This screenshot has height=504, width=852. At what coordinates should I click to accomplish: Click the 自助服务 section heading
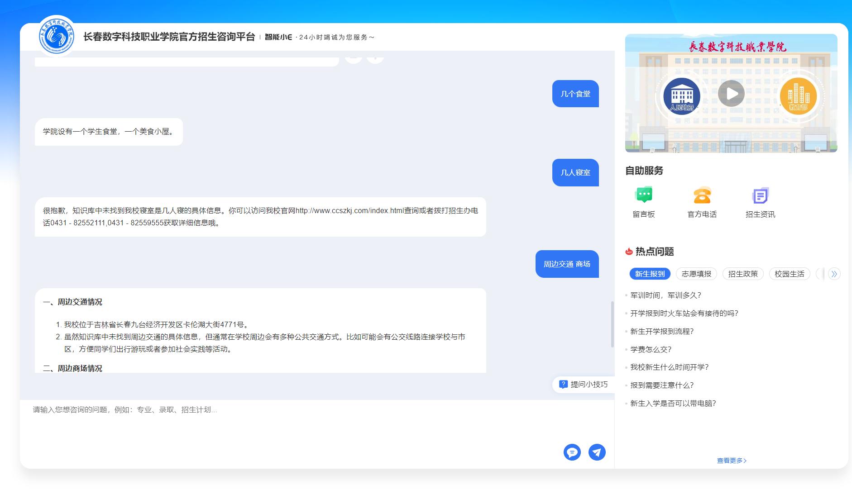coord(644,171)
